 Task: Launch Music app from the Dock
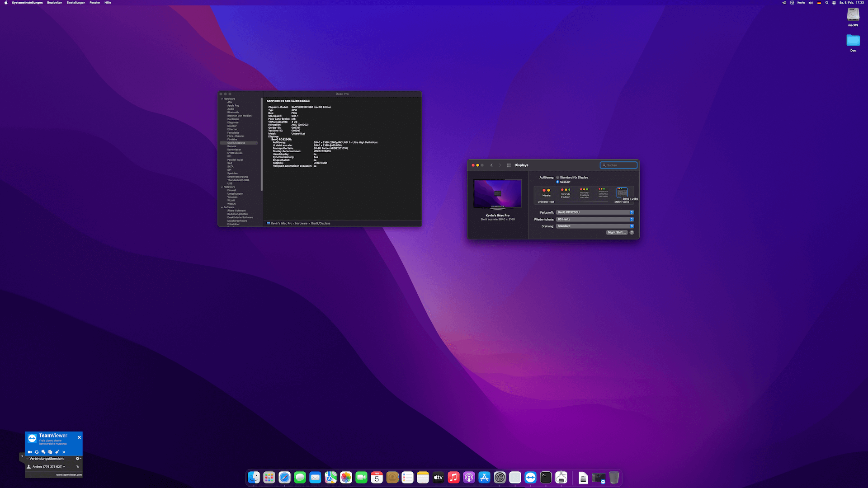(x=454, y=477)
